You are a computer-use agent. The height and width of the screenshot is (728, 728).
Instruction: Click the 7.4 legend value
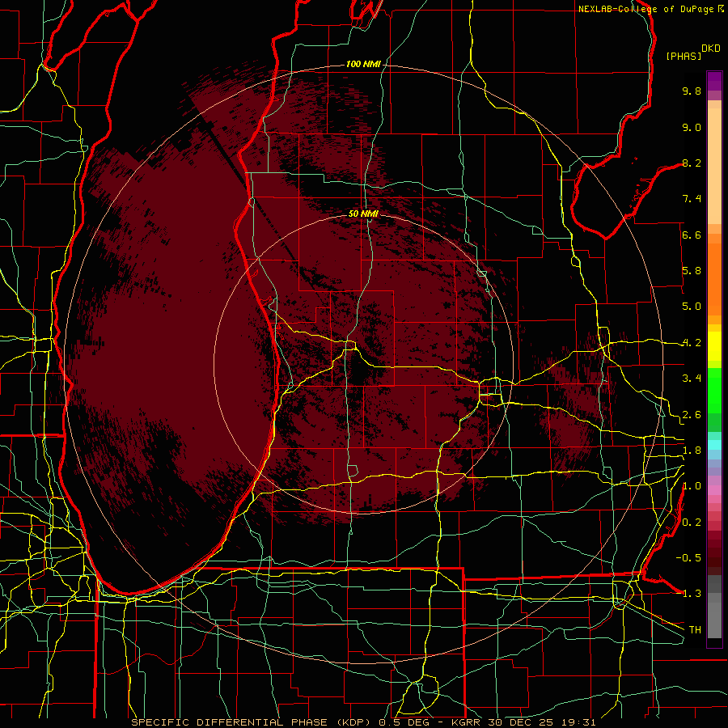click(692, 199)
